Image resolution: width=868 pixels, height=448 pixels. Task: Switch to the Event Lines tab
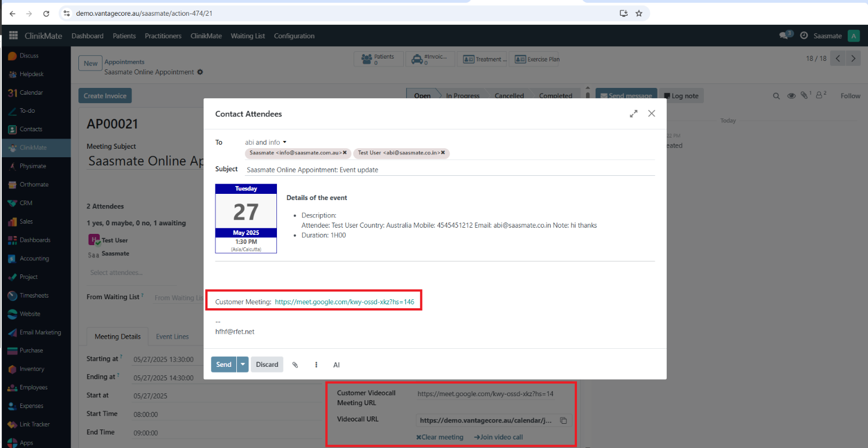pos(172,336)
